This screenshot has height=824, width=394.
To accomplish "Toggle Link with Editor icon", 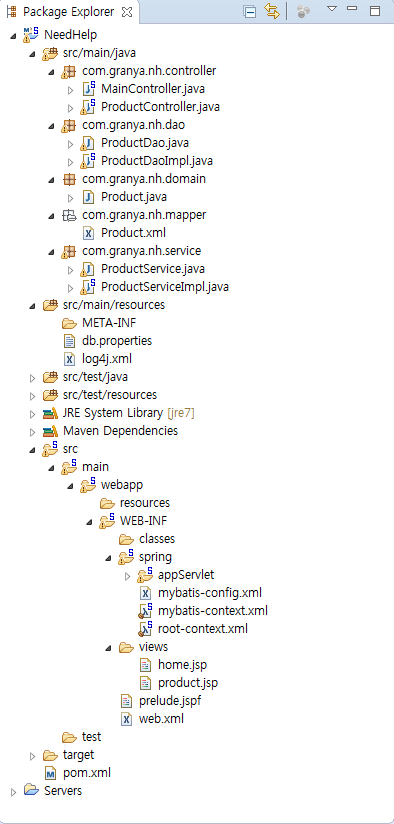I will [x=272, y=11].
